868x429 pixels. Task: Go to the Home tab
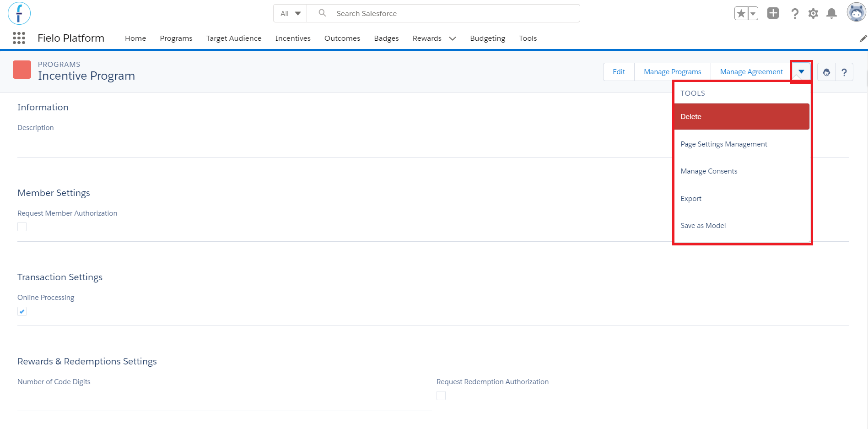point(135,38)
